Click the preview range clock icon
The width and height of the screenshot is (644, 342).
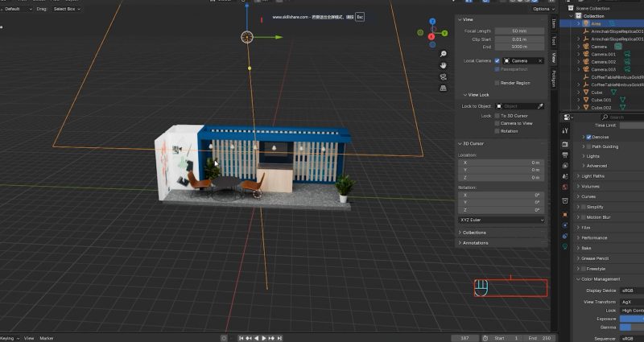coord(485,338)
